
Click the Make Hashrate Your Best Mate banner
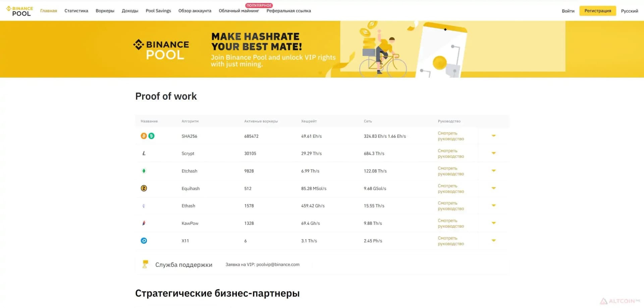pos(322,49)
